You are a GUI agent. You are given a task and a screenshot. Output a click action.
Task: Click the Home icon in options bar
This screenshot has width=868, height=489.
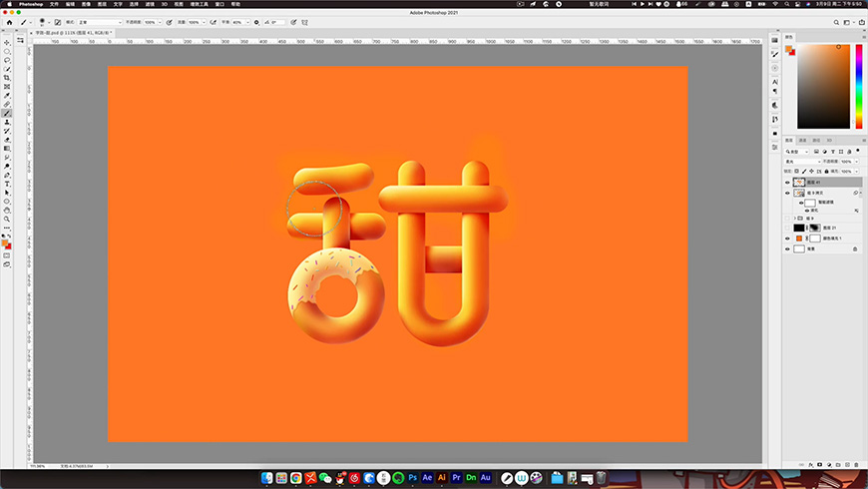point(9,22)
